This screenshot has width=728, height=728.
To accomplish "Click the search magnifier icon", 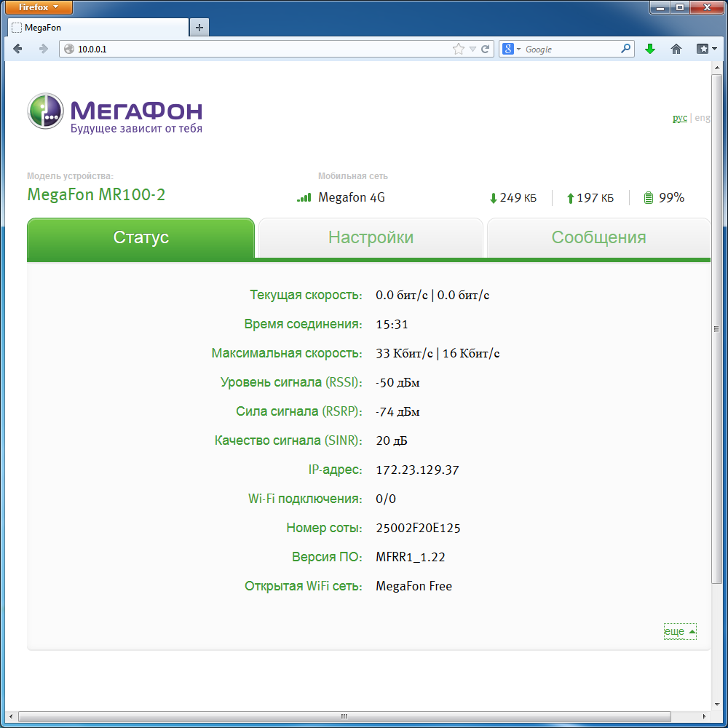I will pos(626,48).
